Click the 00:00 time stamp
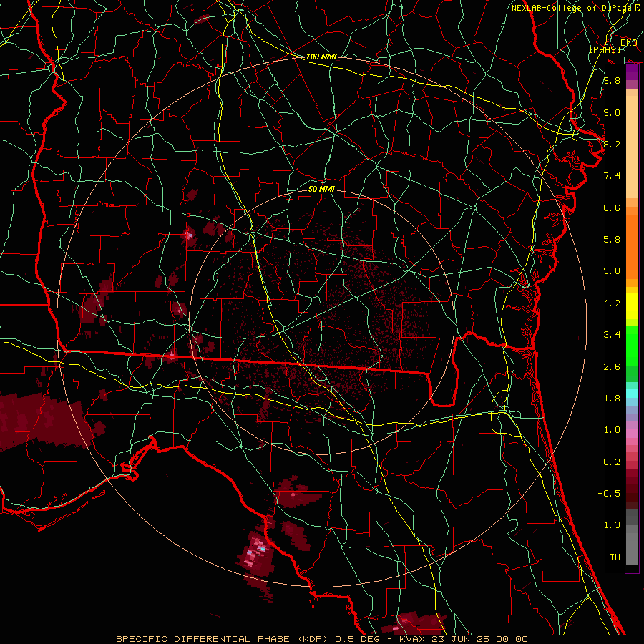 point(512,639)
